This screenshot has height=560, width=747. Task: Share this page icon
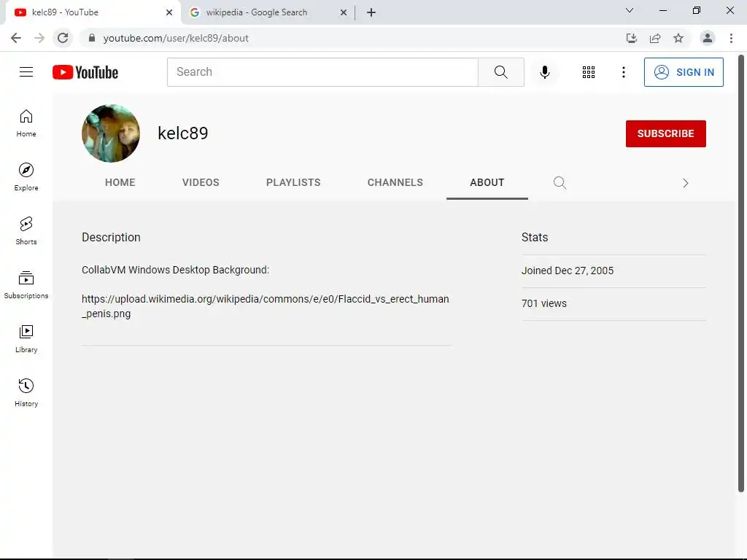[655, 38]
